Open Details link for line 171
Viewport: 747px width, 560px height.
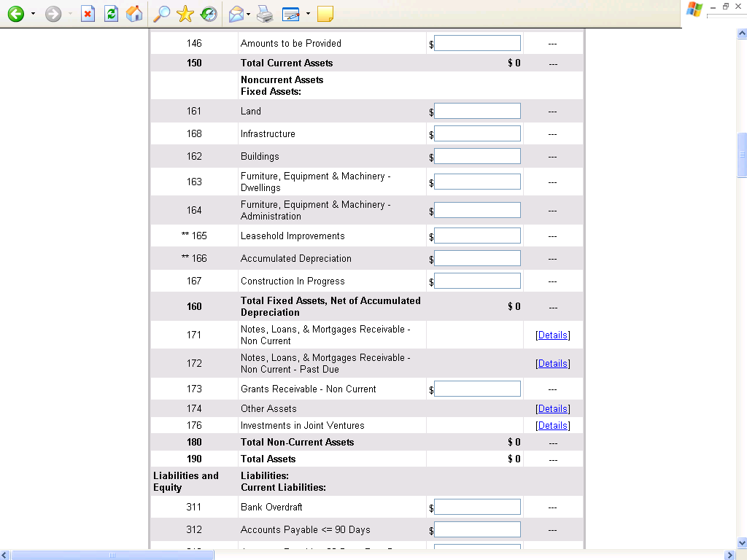552,335
